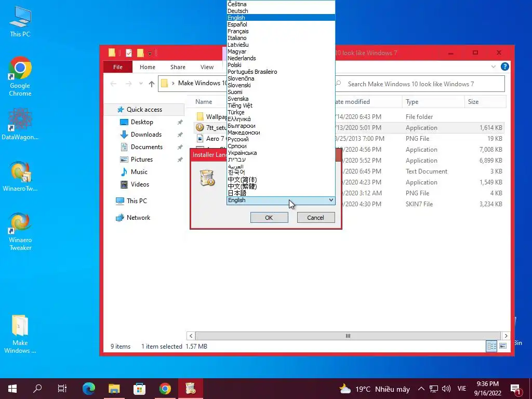Open Winaero Tweaker desktop shortcut
The image size is (532, 399).
(x=20, y=232)
